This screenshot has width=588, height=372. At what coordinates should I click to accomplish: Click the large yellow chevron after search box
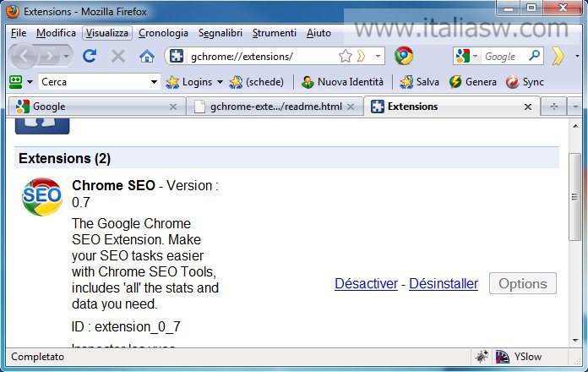coord(558,56)
